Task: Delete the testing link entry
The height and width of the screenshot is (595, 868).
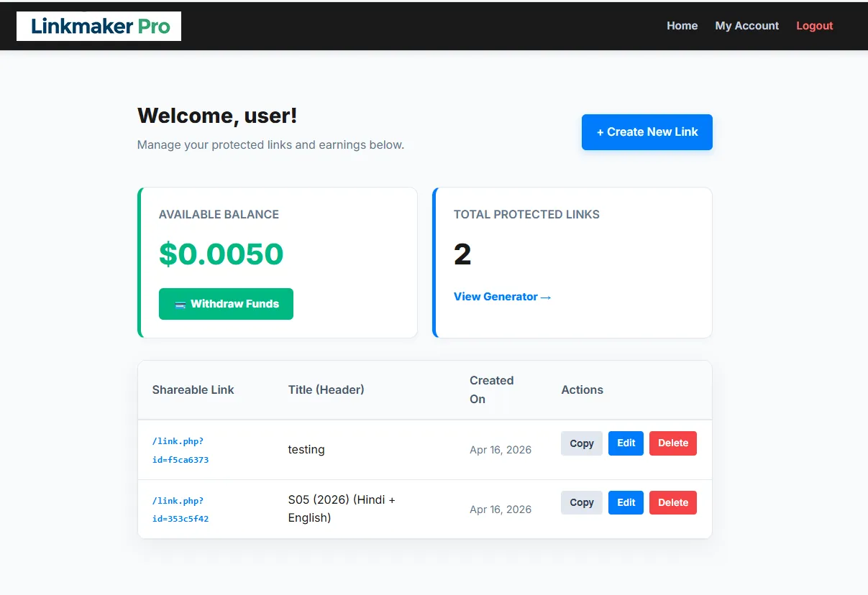Action: (x=672, y=443)
